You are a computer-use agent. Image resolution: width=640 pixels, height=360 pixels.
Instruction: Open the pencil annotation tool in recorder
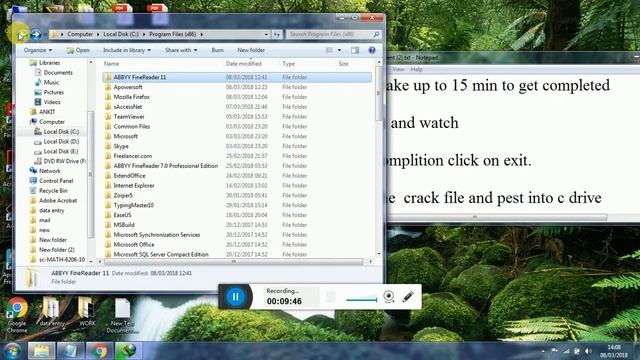tap(408, 296)
